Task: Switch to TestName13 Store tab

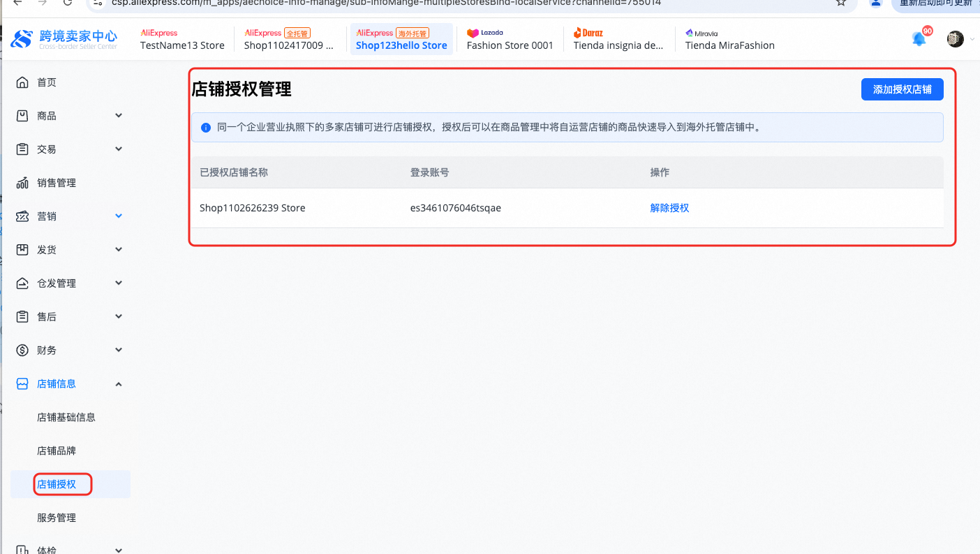Action: pos(182,39)
